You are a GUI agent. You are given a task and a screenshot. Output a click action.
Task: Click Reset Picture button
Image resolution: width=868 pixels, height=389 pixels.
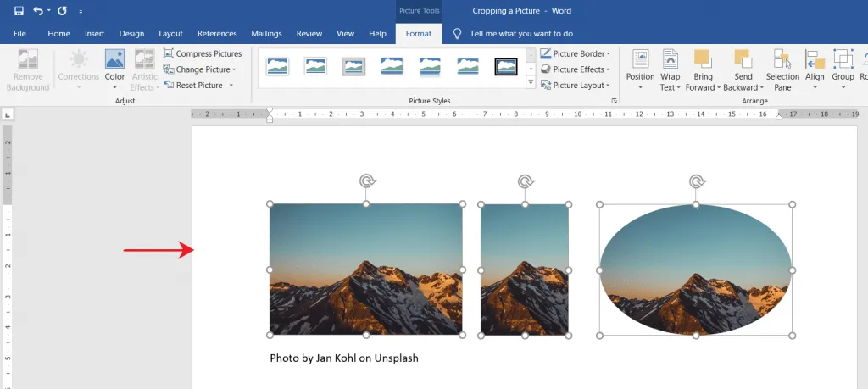point(198,86)
